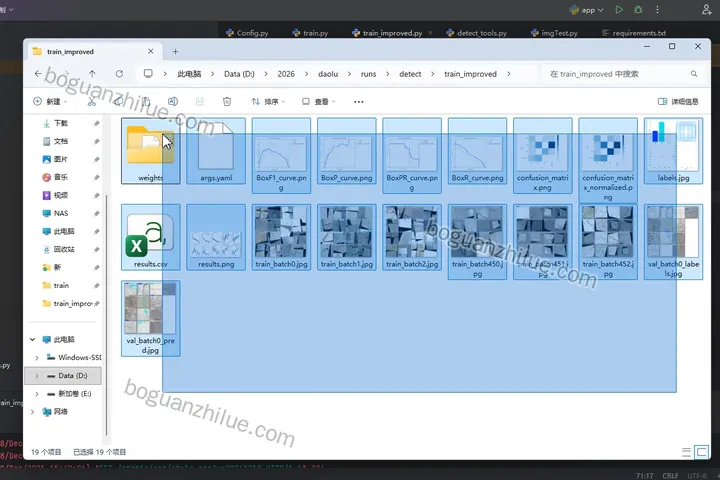Switch to imgTest.py tab in PyCharm
720x480 pixels.
tap(554, 33)
